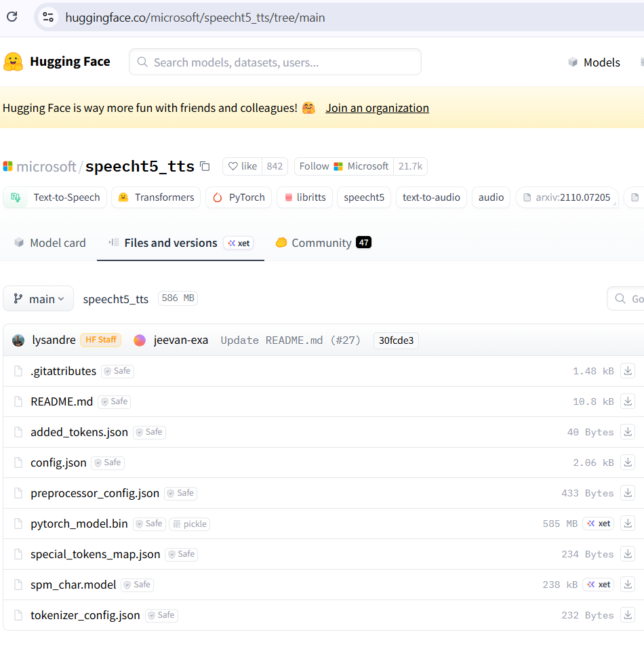Focus the Search models, datasets, users field
The image size is (644, 649).
pos(275,62)
